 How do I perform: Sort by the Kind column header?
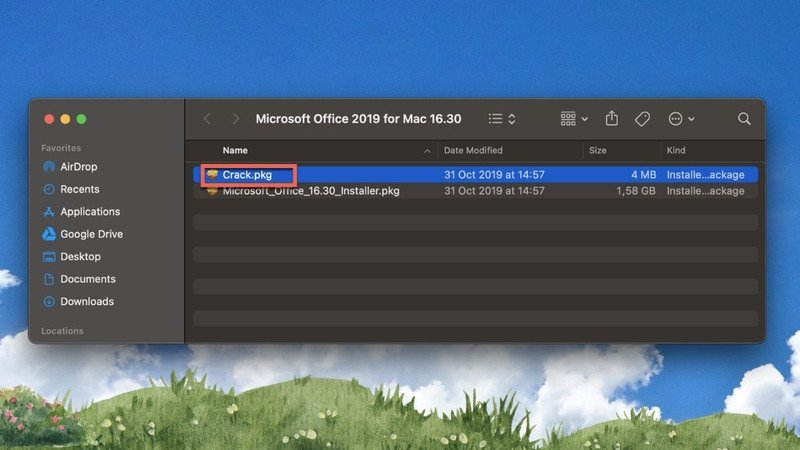[x=676, y=151]
